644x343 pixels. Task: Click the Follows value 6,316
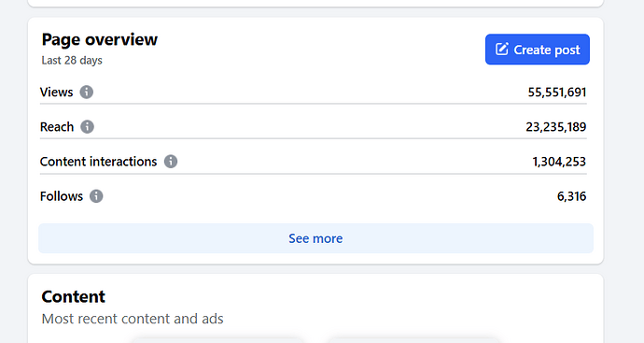point(572,196)
